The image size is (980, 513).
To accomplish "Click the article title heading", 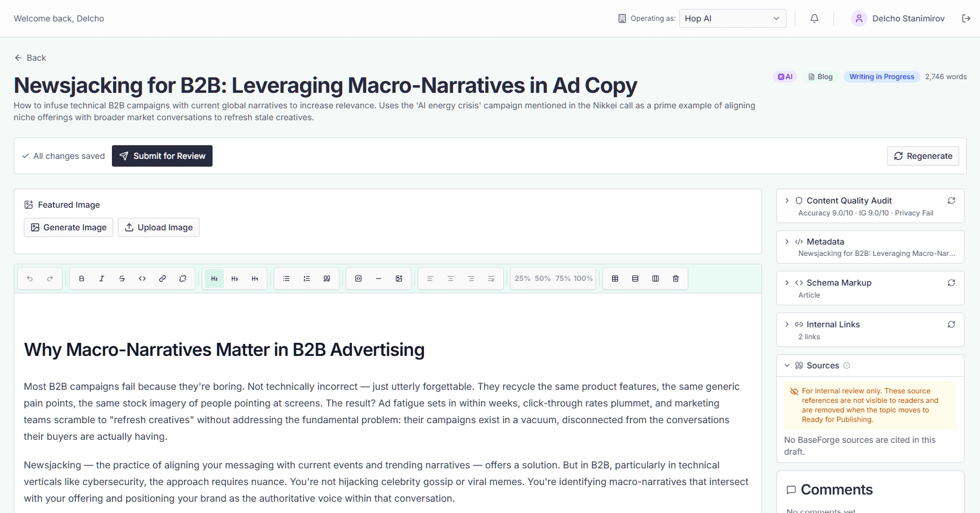I will [x=325, y=86].
